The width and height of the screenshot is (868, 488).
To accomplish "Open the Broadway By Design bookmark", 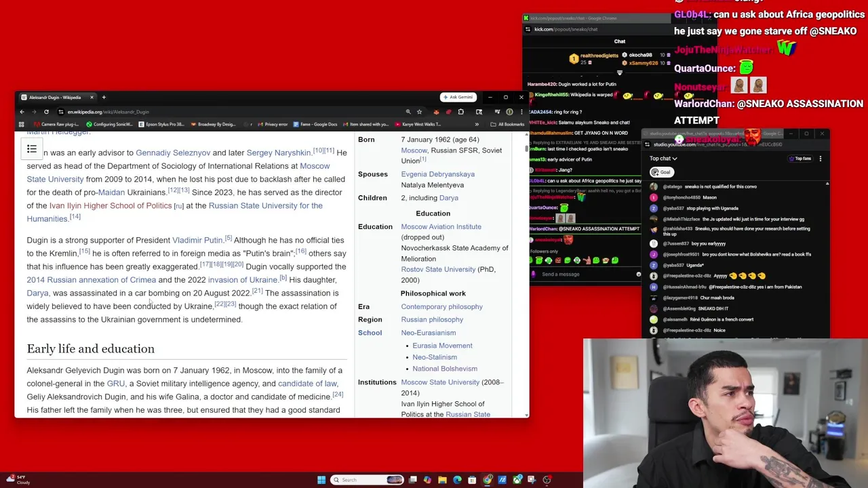I will tap(213, 124).
